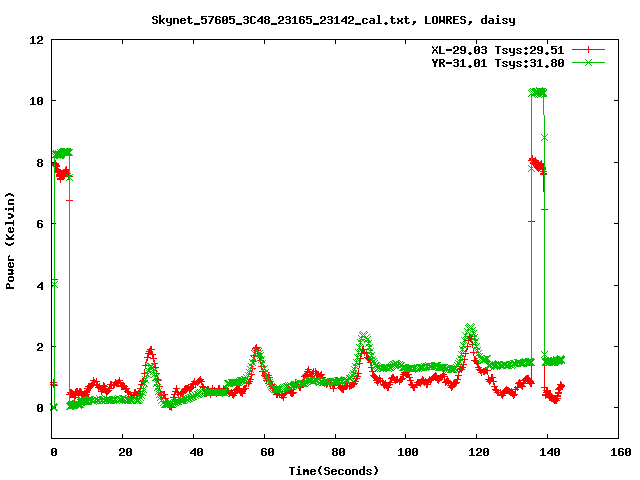Click the green peak near 118 seconds
This screenshot has height=480, width=640.
(x=470, y=329)
